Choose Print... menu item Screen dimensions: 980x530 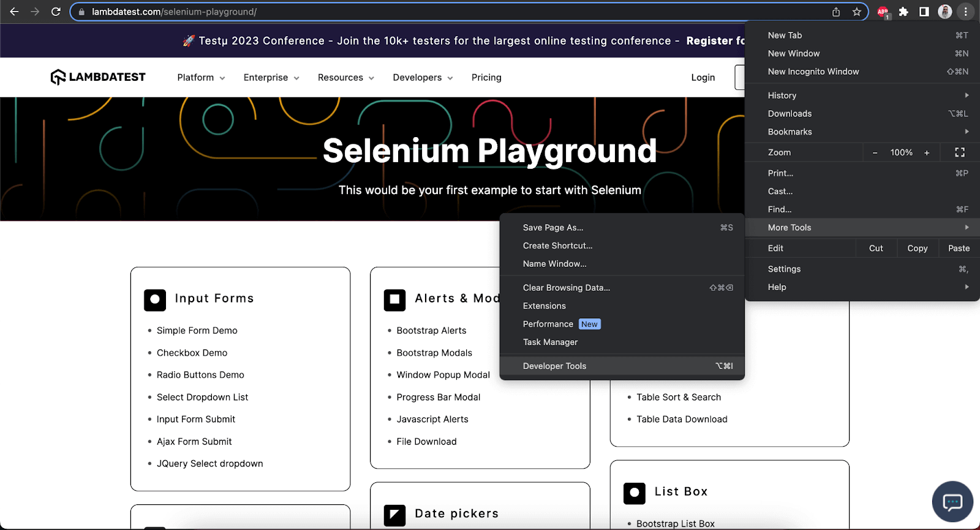coord(862,173)
